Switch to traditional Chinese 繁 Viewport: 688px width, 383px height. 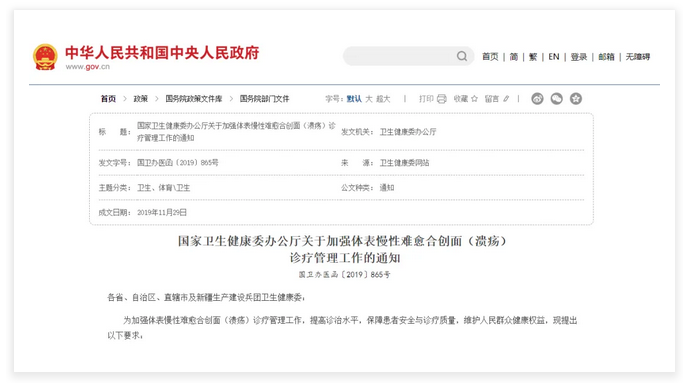point(533,57)
